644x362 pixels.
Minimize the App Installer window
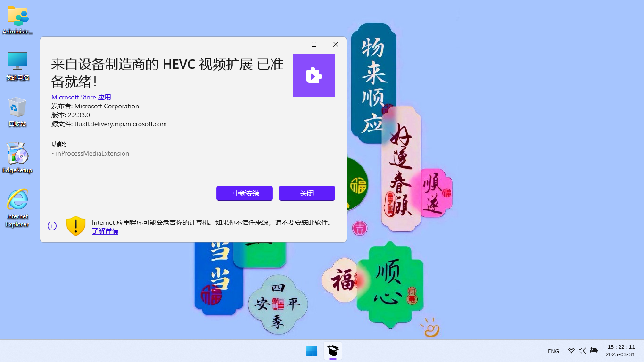[292, 44]
